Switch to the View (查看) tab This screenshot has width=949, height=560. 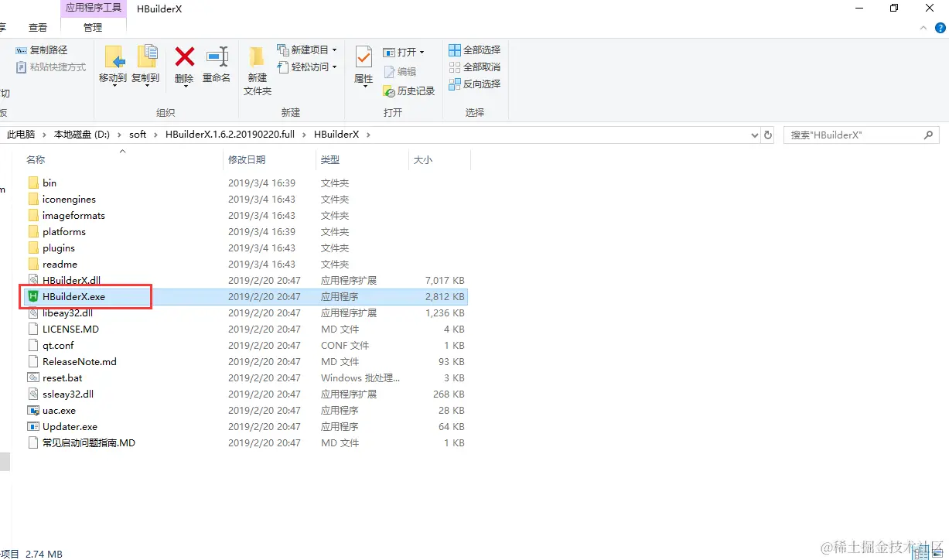point(37,26)
